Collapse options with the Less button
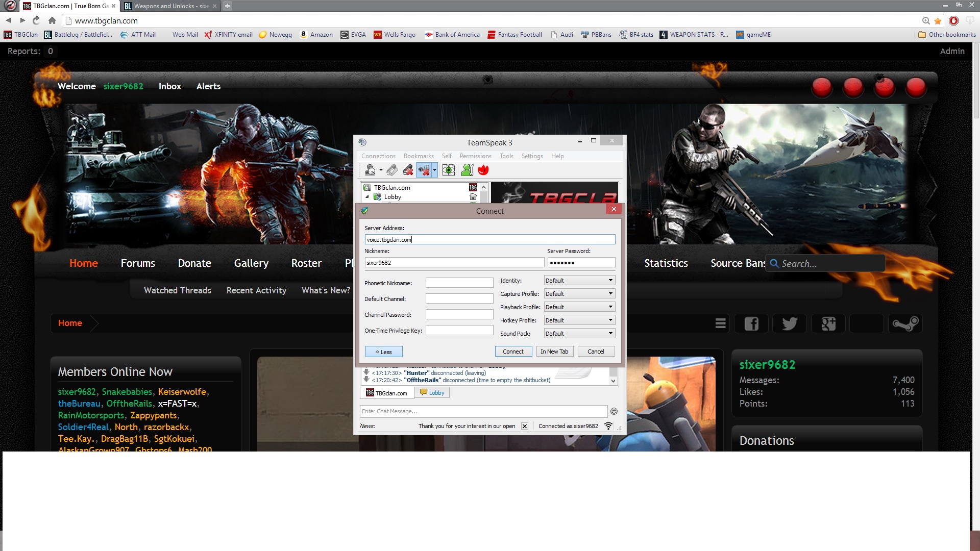The image size is (980, 551). tap(384, 352)
